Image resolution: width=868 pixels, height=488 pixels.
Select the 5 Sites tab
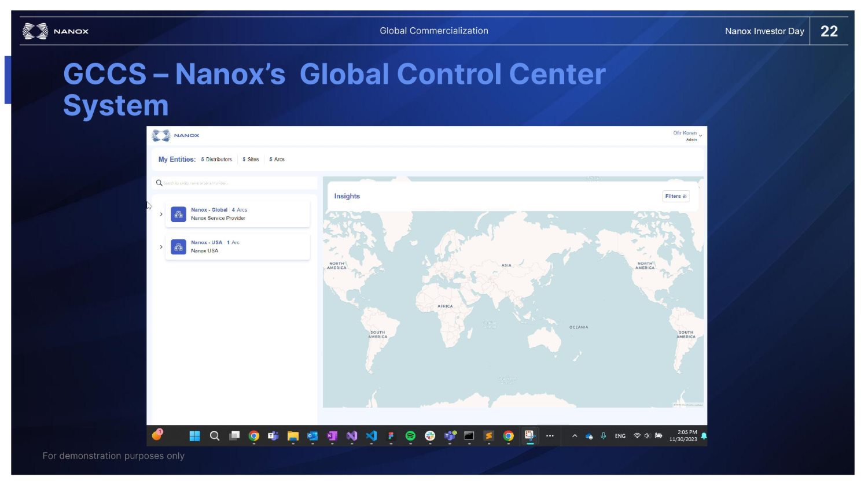tap(251, 160)
